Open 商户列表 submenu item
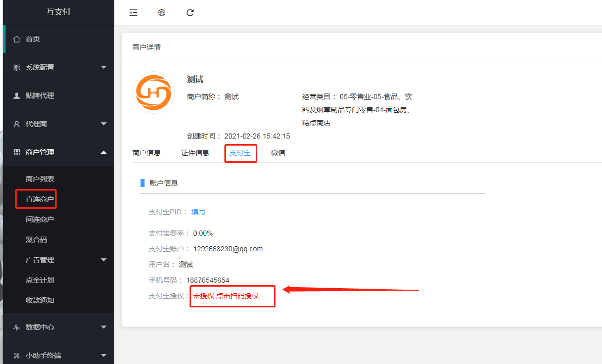 click(40, 179)
